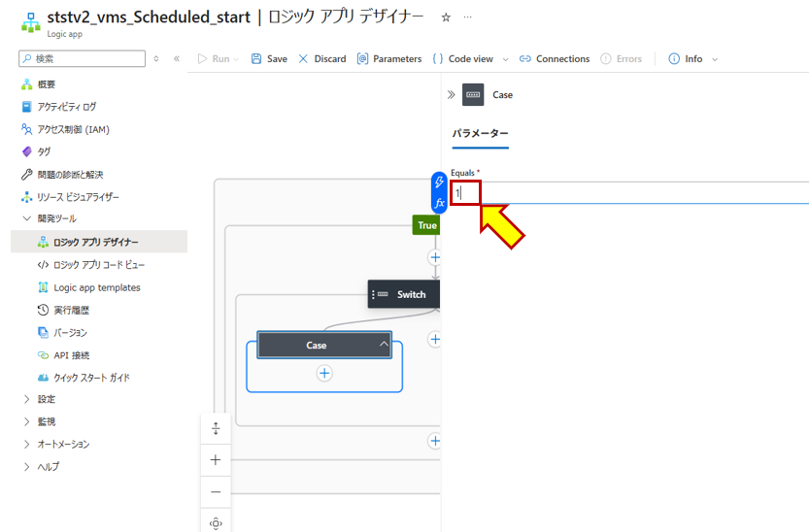The image size is (809, 532).
Task: Select the Switch action node
Action: (x=404, y=294)
